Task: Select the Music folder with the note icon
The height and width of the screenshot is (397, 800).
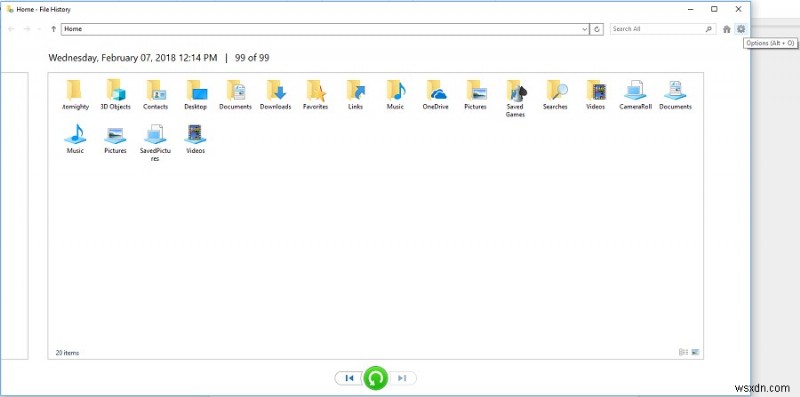Action: [395, 94]
